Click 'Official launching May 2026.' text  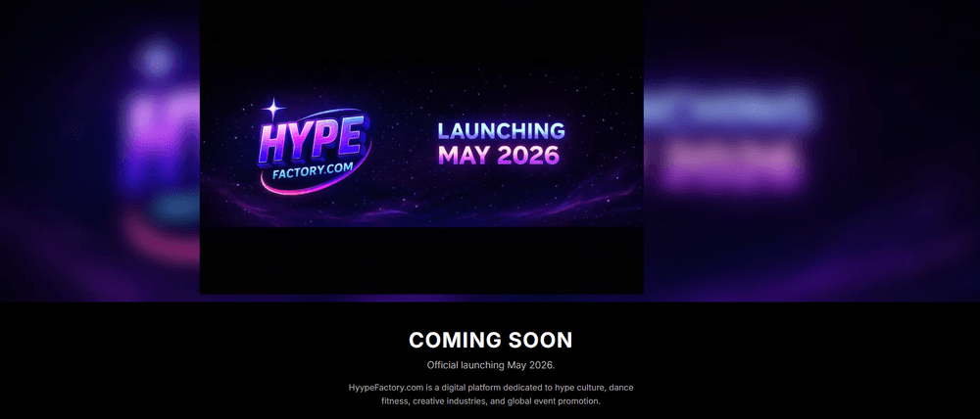[491, 365]
